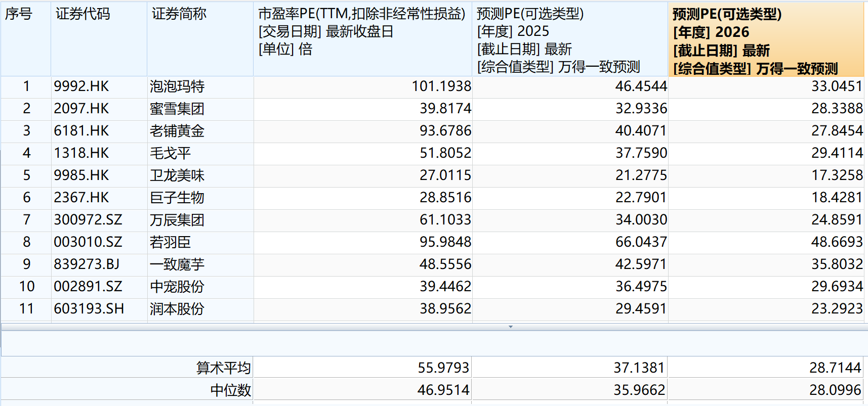The image size is (868, 406).
Task: Click the 中位数 summary label
Action: click(x=230, y=390)
